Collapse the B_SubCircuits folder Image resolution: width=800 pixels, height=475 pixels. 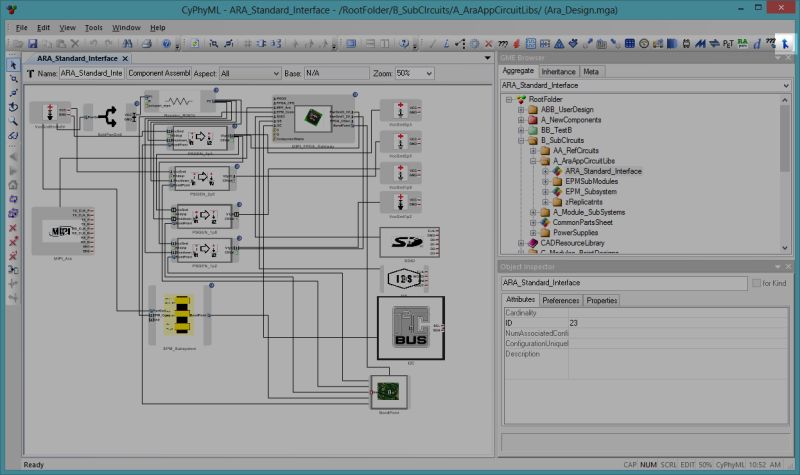521,140
